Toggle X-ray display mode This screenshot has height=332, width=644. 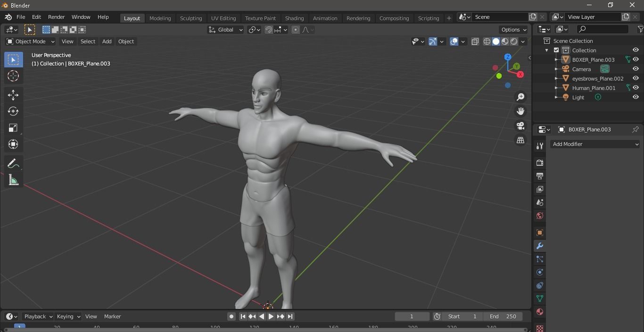click(475, 41)
